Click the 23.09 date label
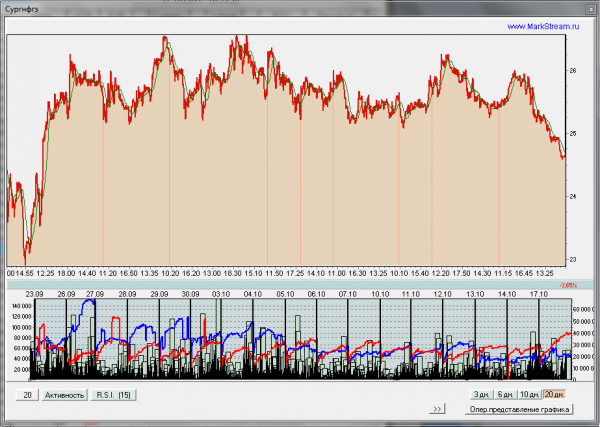Viewport: 600px width, 427px height. pyautogui.click(x=34, y=294)
